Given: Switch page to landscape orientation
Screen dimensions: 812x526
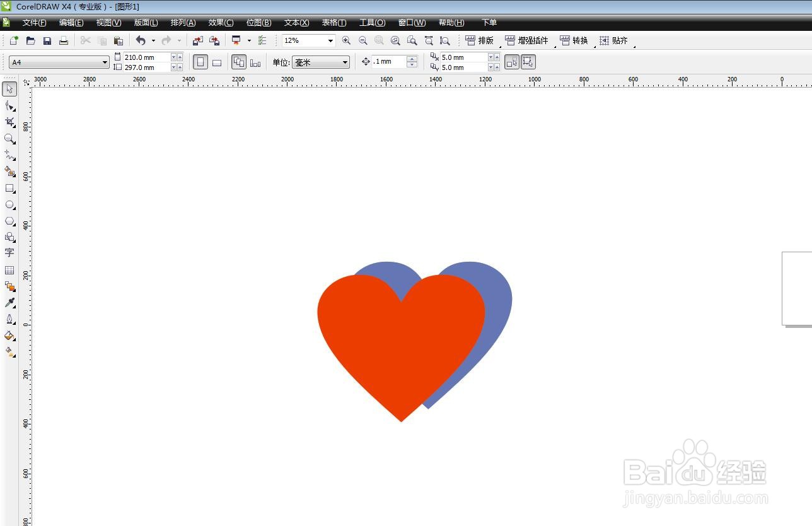Looking at the screenshot, I should [217, 62].
